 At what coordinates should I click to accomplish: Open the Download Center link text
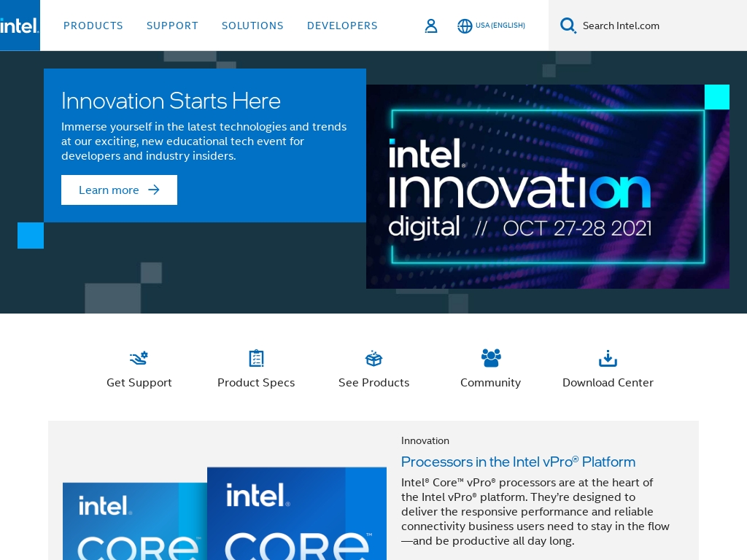point(608,382)
